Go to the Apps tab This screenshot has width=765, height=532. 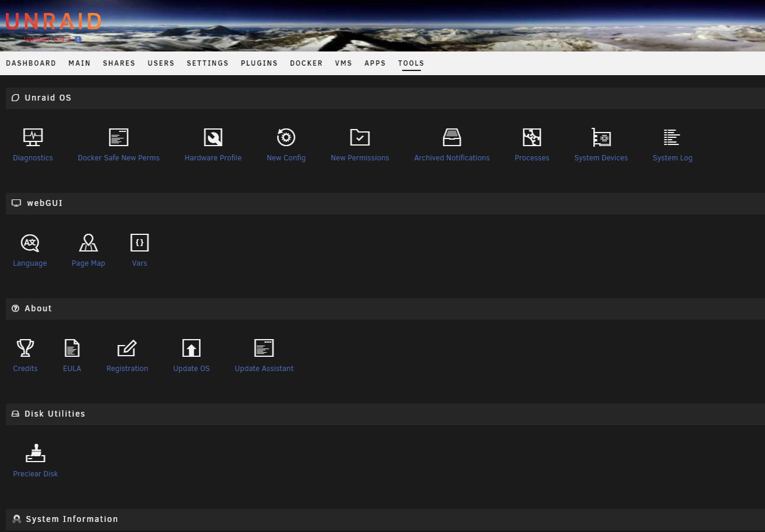click(x=375, y=63)
